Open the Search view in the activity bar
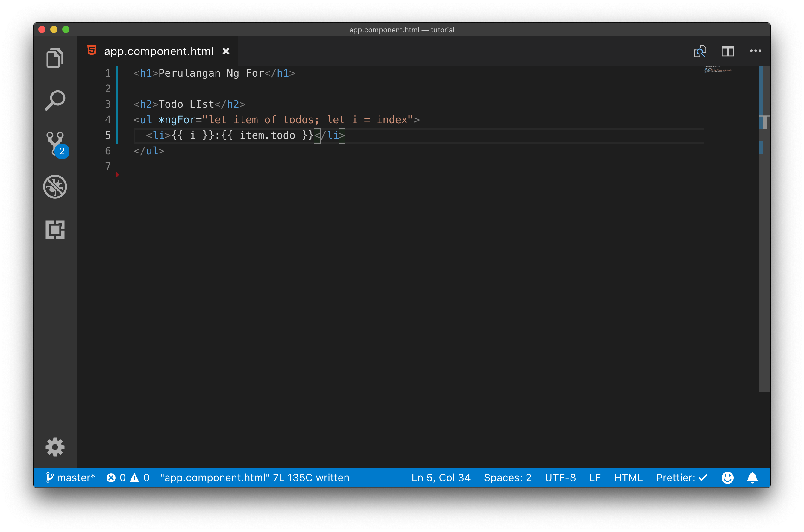This screenshot has height=532, width=804. coord(55,101)
